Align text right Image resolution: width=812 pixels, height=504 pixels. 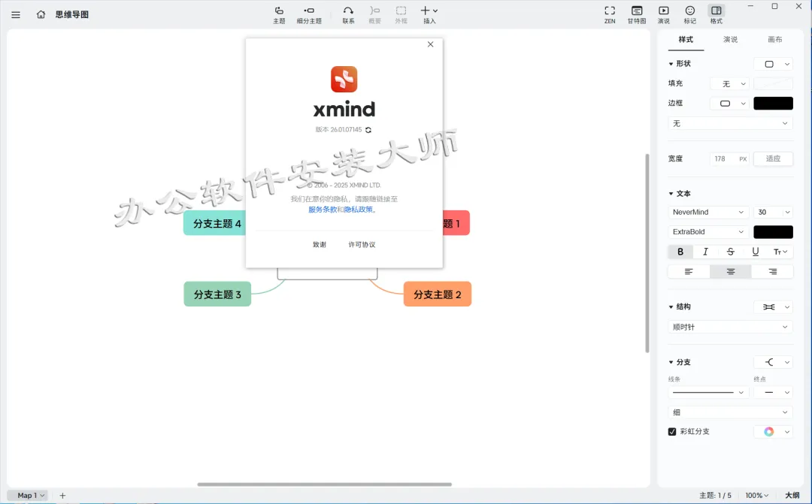click(x=772, y=272)
